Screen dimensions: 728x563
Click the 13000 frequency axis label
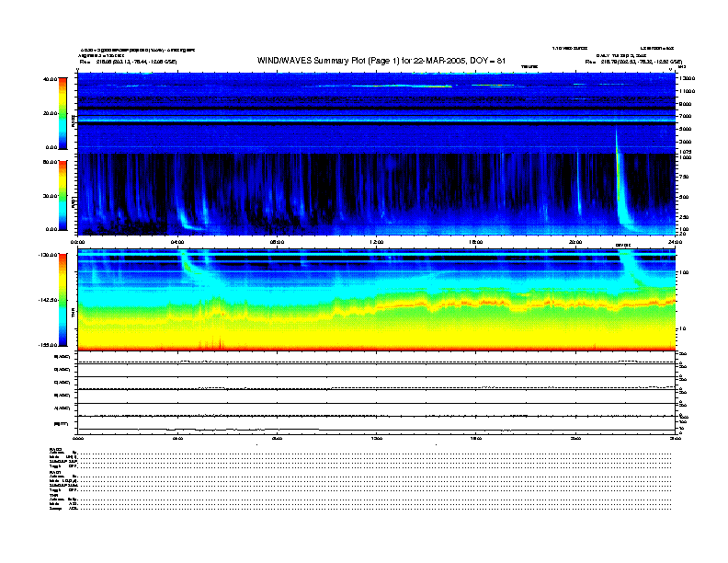687,78
